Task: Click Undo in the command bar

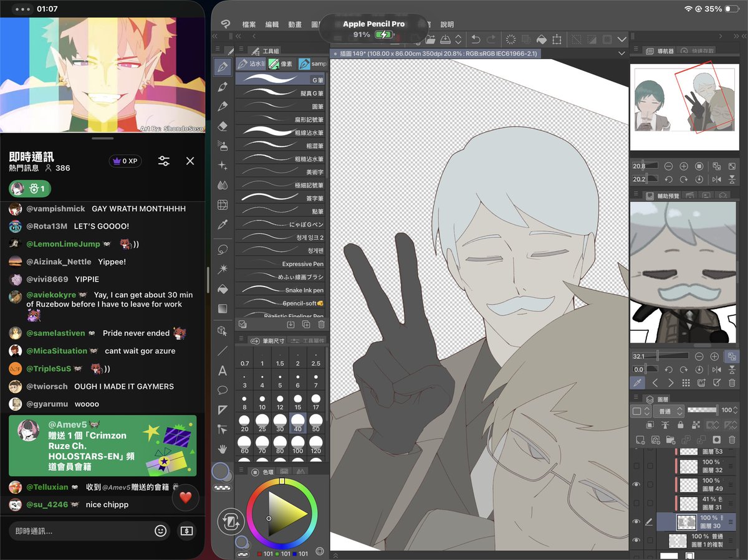Action: click(x=476, y=39)
